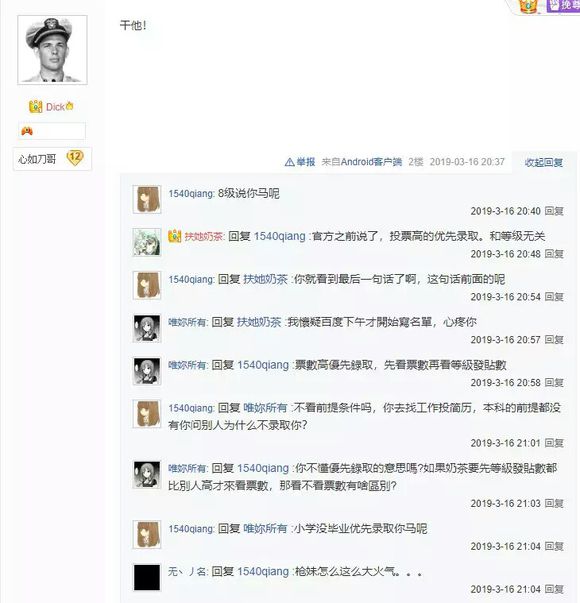Open the 扶她奶茶 username in the second reply
The width and height of the screenshot is (580, 603).
[x=203, y=236]
